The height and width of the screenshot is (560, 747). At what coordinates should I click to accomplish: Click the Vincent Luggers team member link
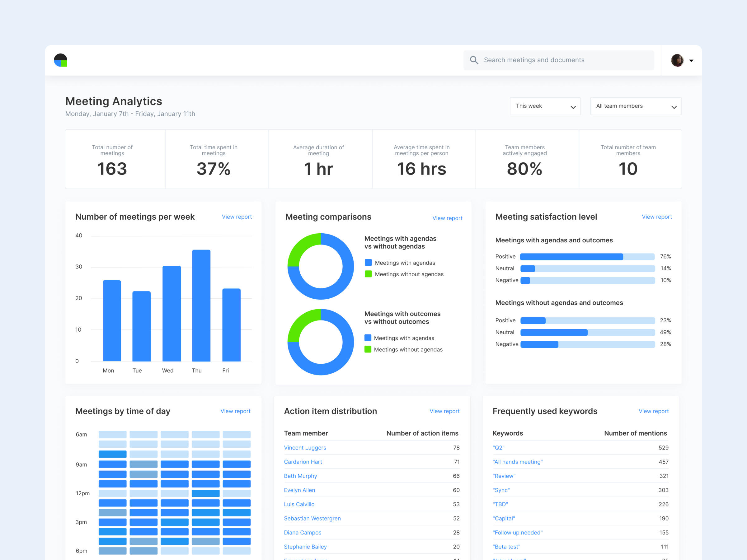coord(305,448)
